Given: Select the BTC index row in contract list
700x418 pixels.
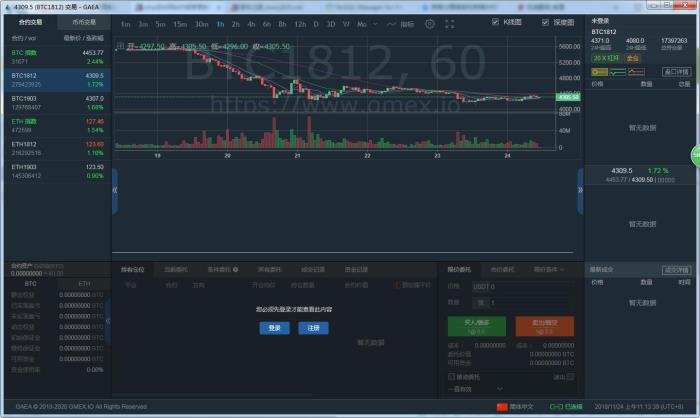Looking at the screenshot, I should (57, 57).
